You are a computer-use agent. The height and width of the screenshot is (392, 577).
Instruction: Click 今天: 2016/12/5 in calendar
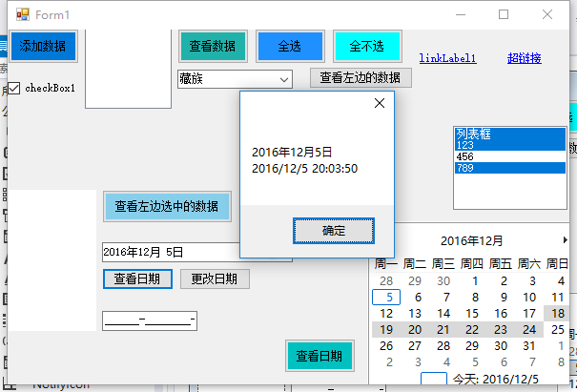[x=496, y=379]
